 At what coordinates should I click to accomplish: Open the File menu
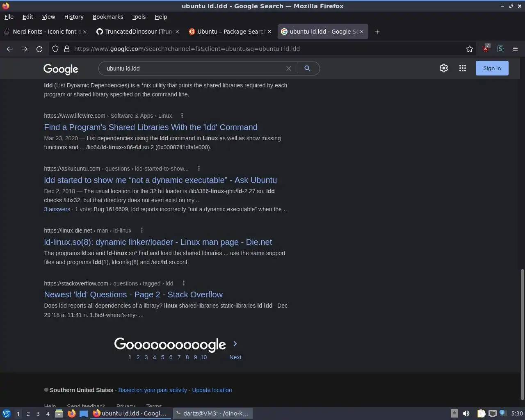[9, 17]
